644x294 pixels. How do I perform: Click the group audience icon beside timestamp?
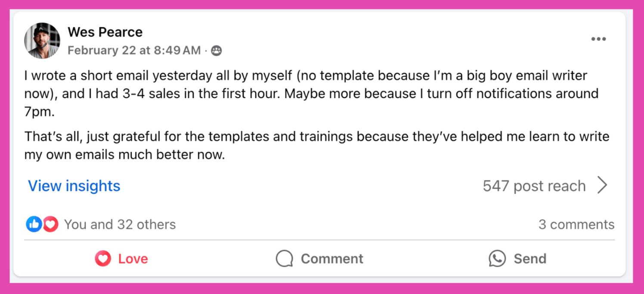click(x=217, y=51)
